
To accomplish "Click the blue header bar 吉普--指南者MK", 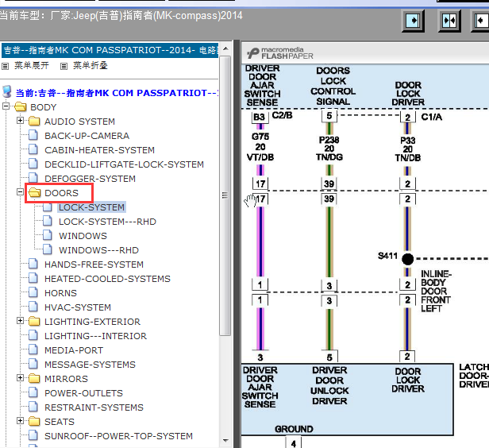I will pyautogui.click(x=110, y=50).
